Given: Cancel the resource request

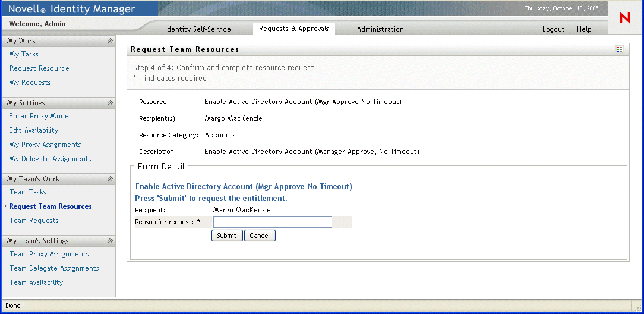Looking at the screenshot, I should (260, 235).
